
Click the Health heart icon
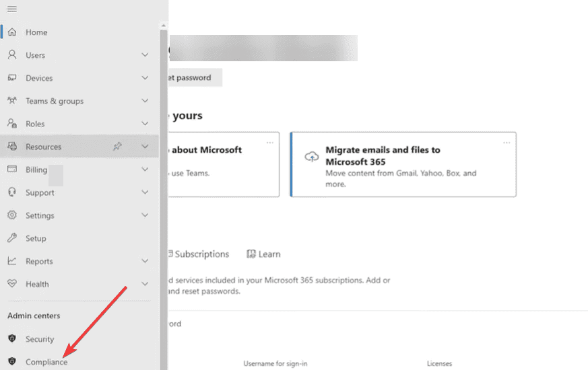12,284
